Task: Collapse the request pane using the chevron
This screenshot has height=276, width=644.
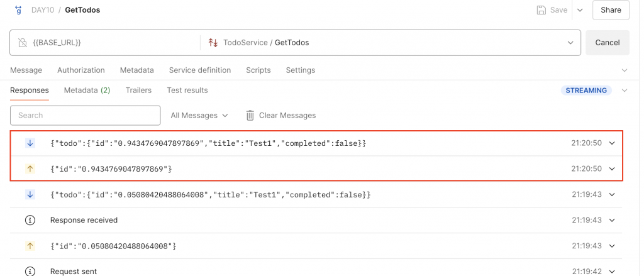Action: tap(625, 70)
